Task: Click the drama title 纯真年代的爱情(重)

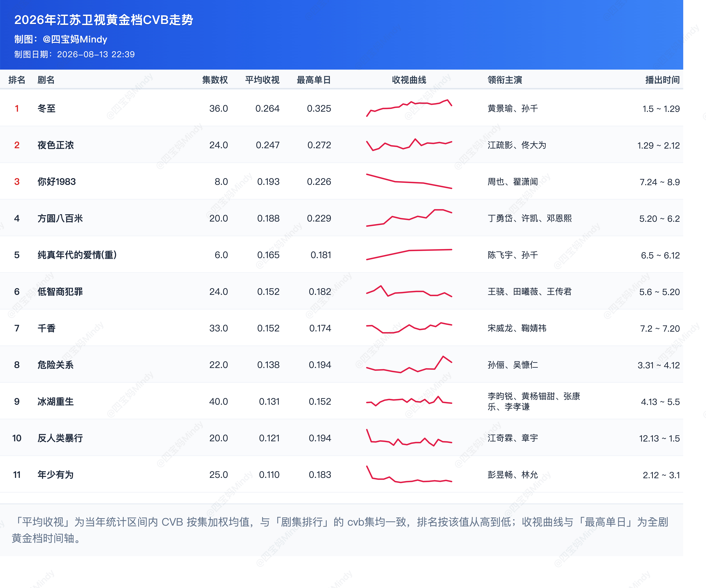Action: pyautogui.click(x=77, y=255)
